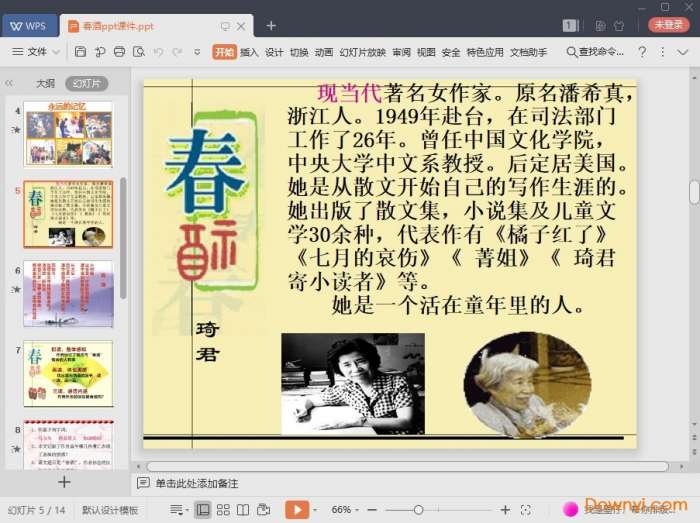Image resolution: width=700 pixels, height=523 pixels.
Task: Add new slide with plus button
Action: (64, 482)
